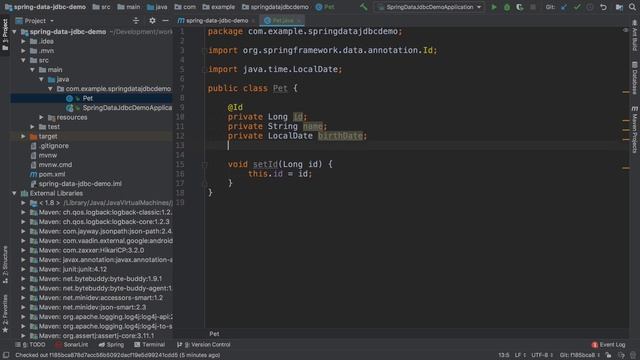Commit changes with the Git checkmark icon

coord(577,7)
